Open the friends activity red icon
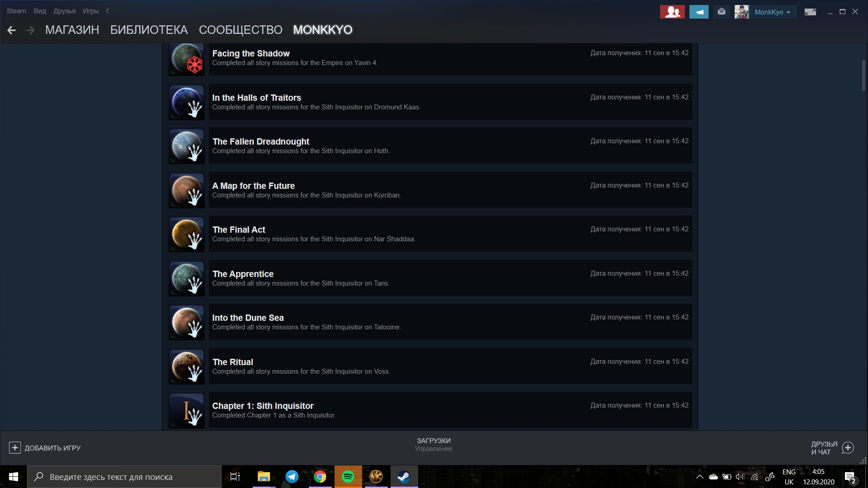 click(672, 12)
